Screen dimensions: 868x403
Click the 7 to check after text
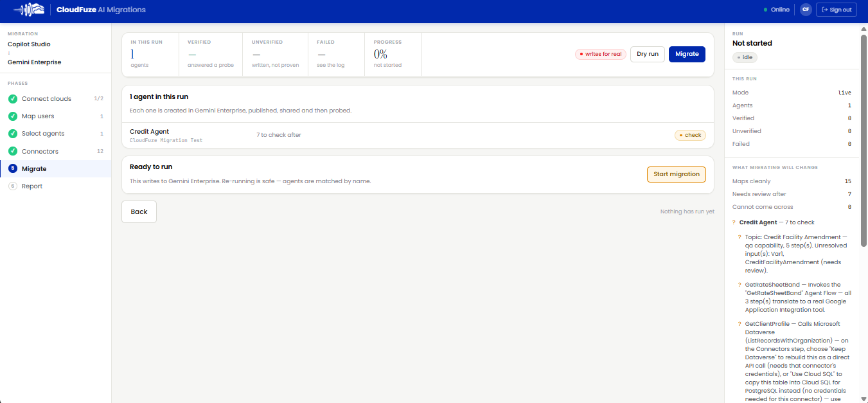[279, 135]
